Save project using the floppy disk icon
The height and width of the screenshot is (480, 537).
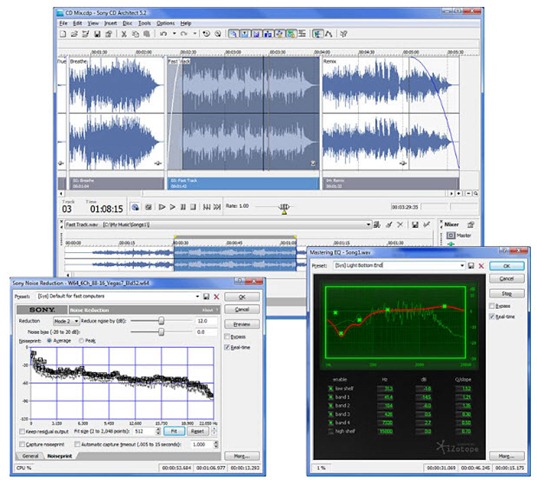click(x=97, y=34)
